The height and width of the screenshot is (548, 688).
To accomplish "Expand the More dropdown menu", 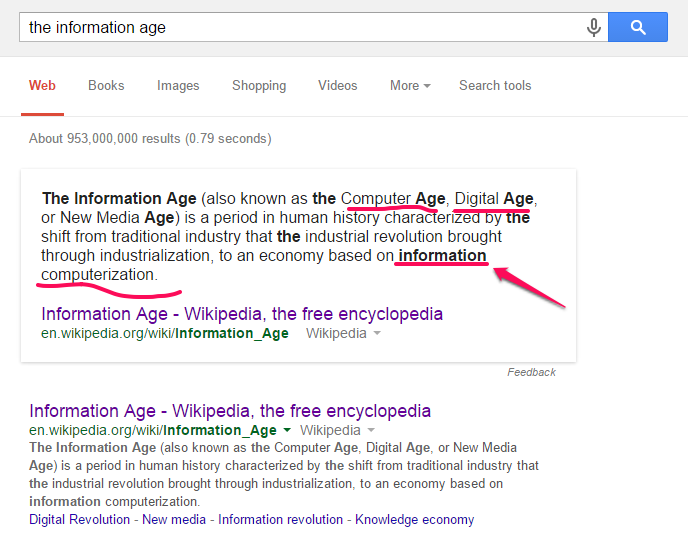I will [x=410, y=85].
